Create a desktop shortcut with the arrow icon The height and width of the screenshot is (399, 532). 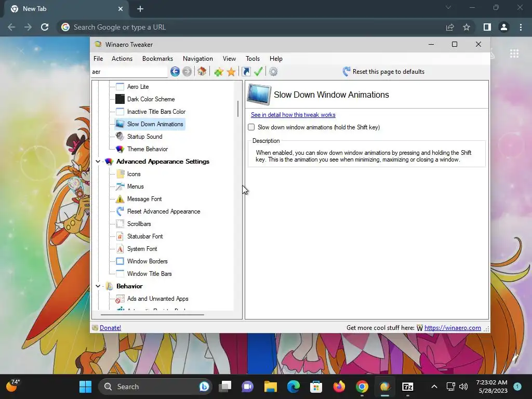click(x=246, y=72)
